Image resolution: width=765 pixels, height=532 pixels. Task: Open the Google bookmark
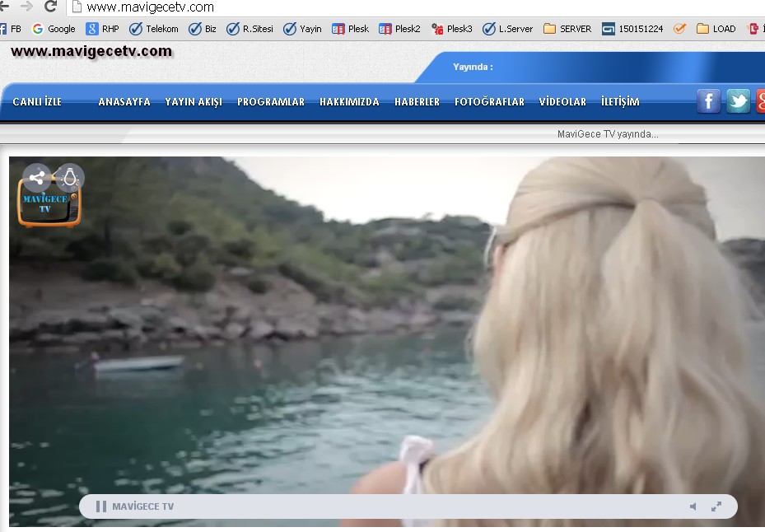point(54,29)
